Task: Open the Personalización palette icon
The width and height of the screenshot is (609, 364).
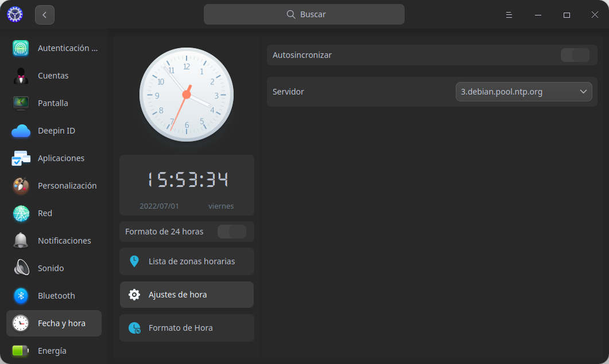Action: [x=21, y=186]
